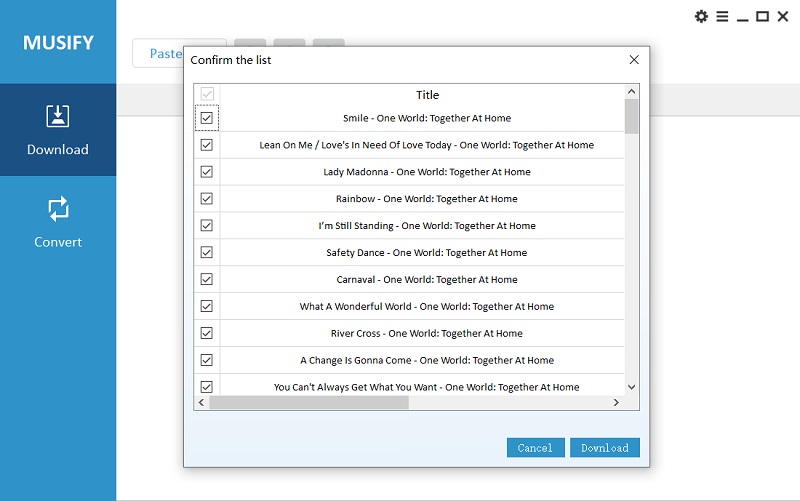Screen dimensions: 800x501
Task: Select 'Safety Dance' track title
Action: 427,253
